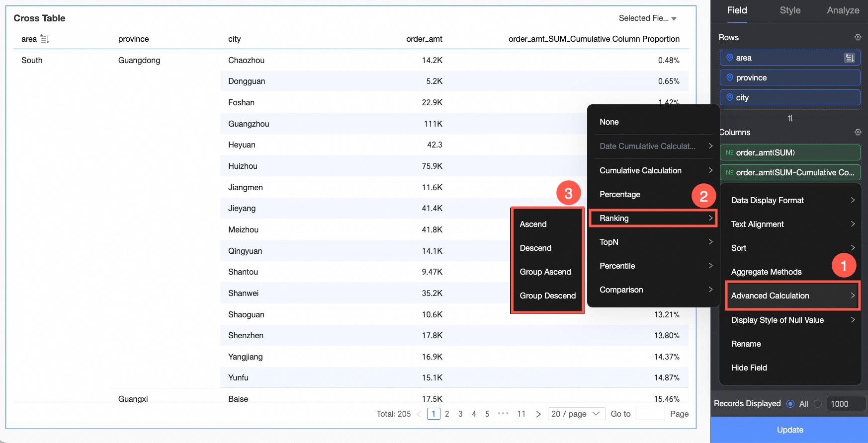
Task: Click the Go to page input field
Action: pyautogui.click(x=650, y=414)
